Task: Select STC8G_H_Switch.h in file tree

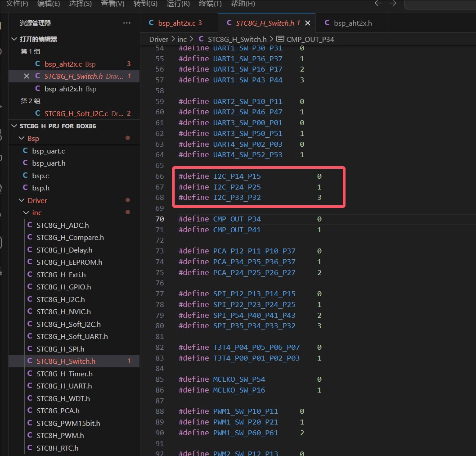Action: pos(74,361)
